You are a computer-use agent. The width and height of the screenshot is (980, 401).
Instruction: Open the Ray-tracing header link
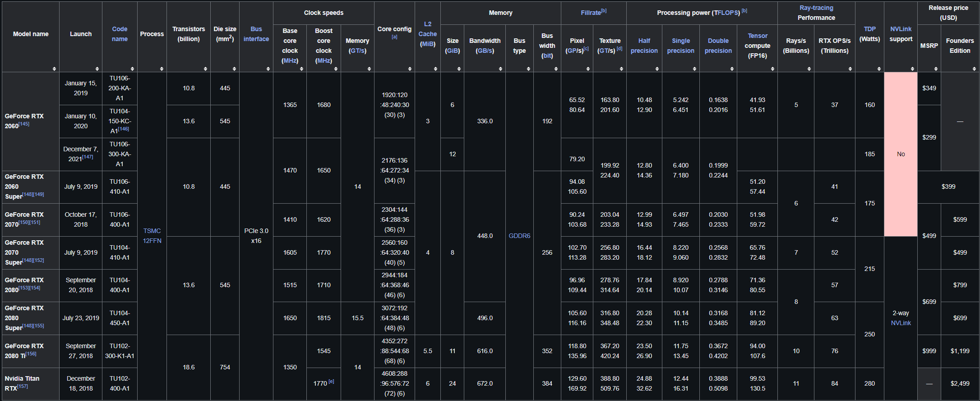816,8
